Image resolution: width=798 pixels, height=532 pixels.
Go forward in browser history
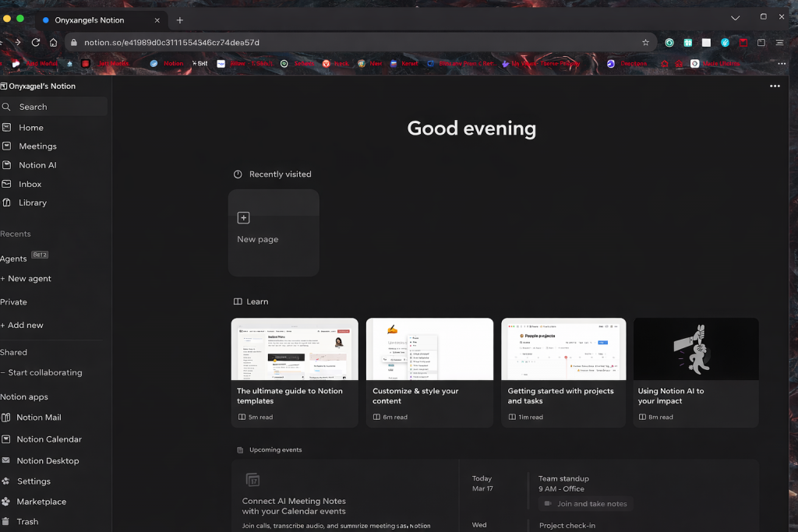[18, 42]
